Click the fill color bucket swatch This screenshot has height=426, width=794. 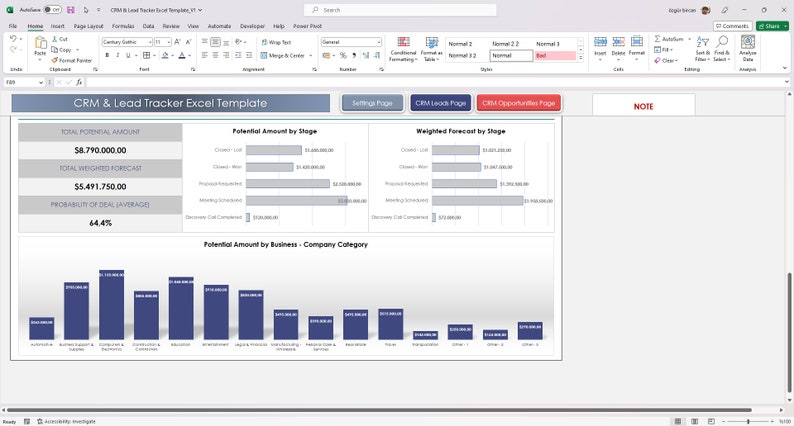point(165,55)
